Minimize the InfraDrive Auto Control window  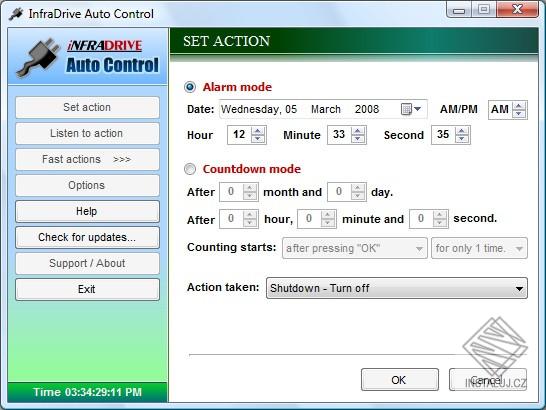[x=459, y=10]
